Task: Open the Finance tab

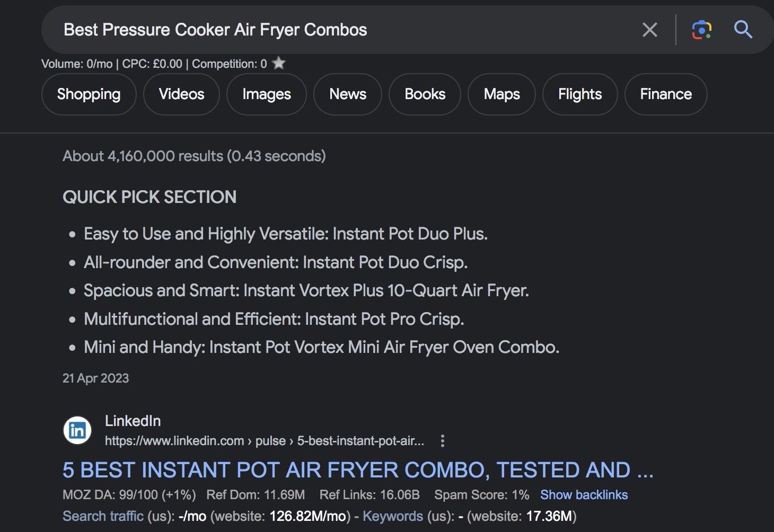Action: [665, 94]
